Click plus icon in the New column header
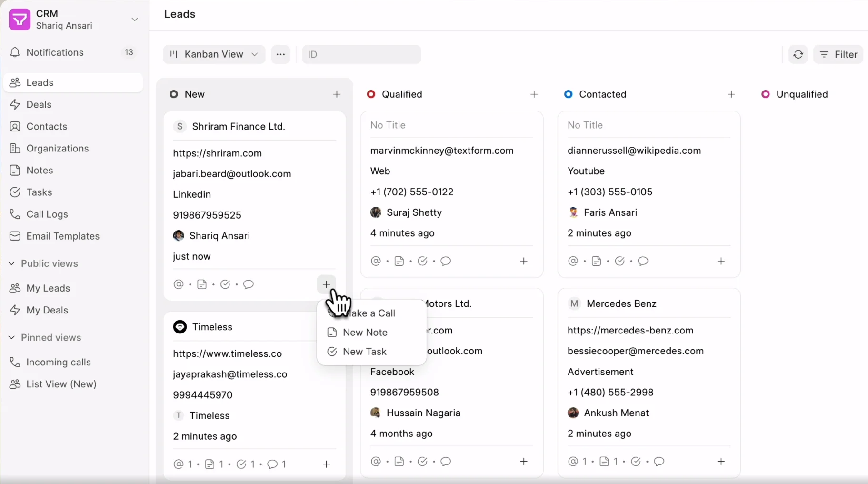The height and width of the screenshot is (484, 868). tap(337, 94)
